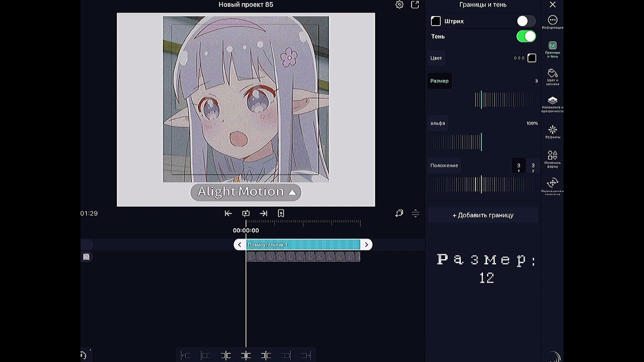Click the loop playback icon
This screenshot has width=644, height=362.
[246, 213]
